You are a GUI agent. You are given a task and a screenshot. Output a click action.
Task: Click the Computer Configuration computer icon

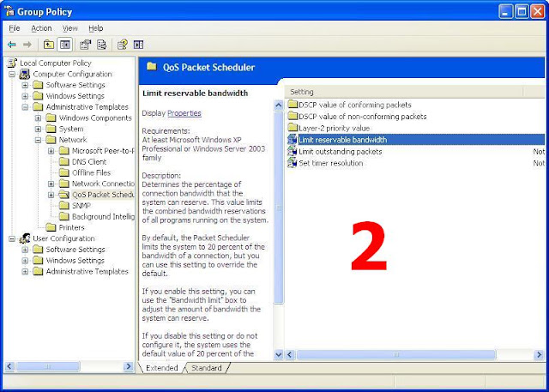25,75
